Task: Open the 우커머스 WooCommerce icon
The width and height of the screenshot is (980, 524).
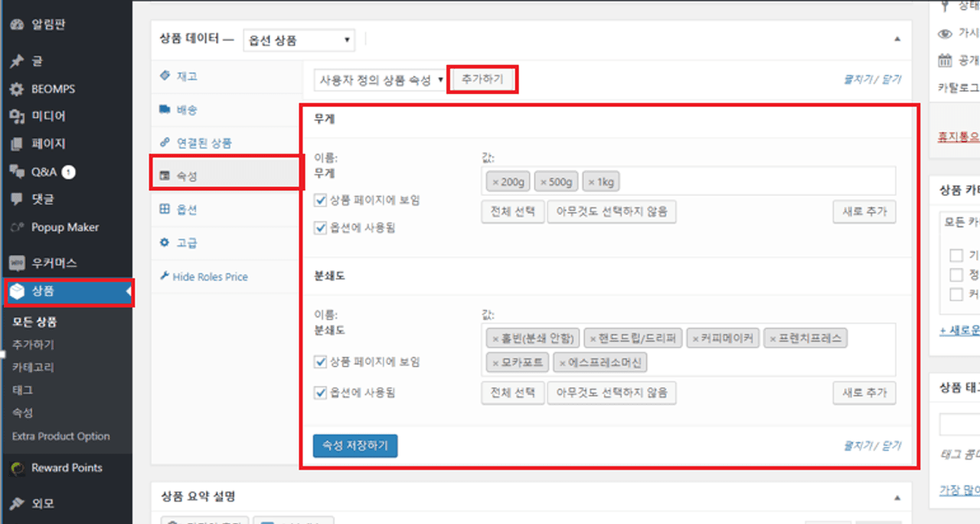Action: point(16,263)
